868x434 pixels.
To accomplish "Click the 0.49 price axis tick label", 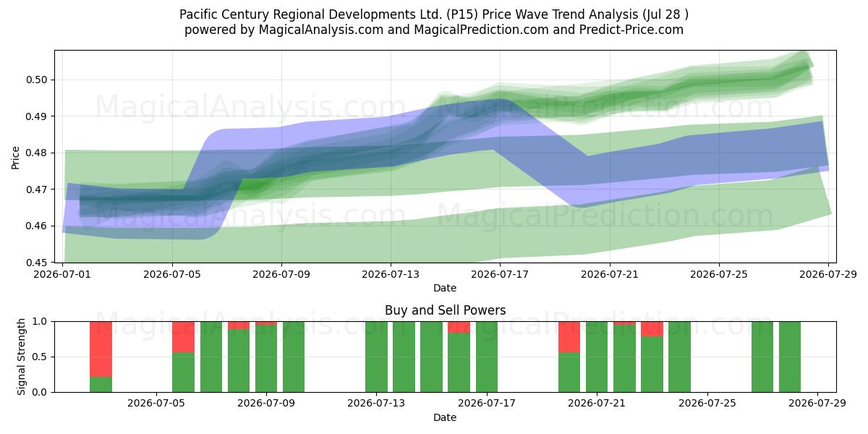I will pyautogui.click(x=35, y=116).
